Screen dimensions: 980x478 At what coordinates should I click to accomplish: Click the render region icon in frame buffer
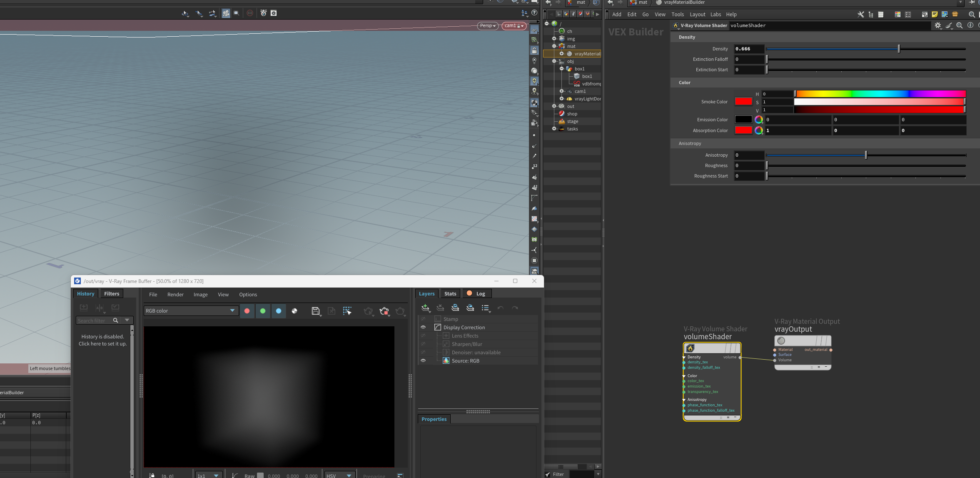click(347, 311)
